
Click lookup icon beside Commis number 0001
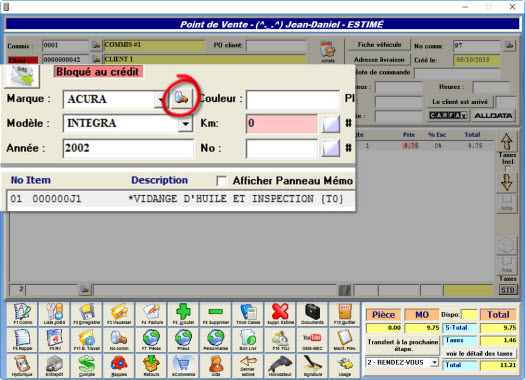(96, 45)
